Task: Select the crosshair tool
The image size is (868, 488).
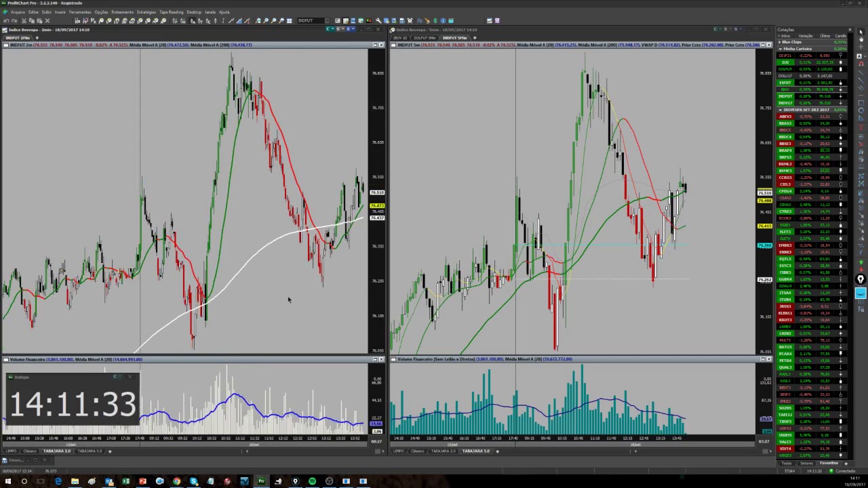Action: [x=861, y=47]
